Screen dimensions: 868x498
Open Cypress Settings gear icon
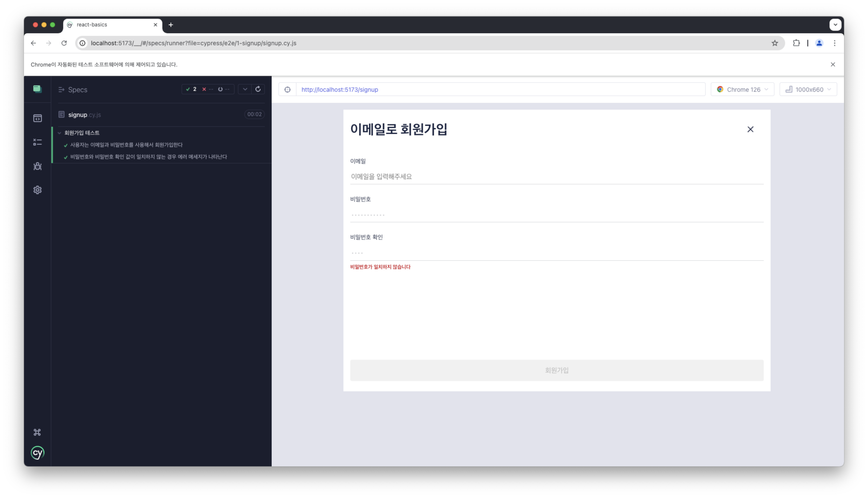pos(37,190)
